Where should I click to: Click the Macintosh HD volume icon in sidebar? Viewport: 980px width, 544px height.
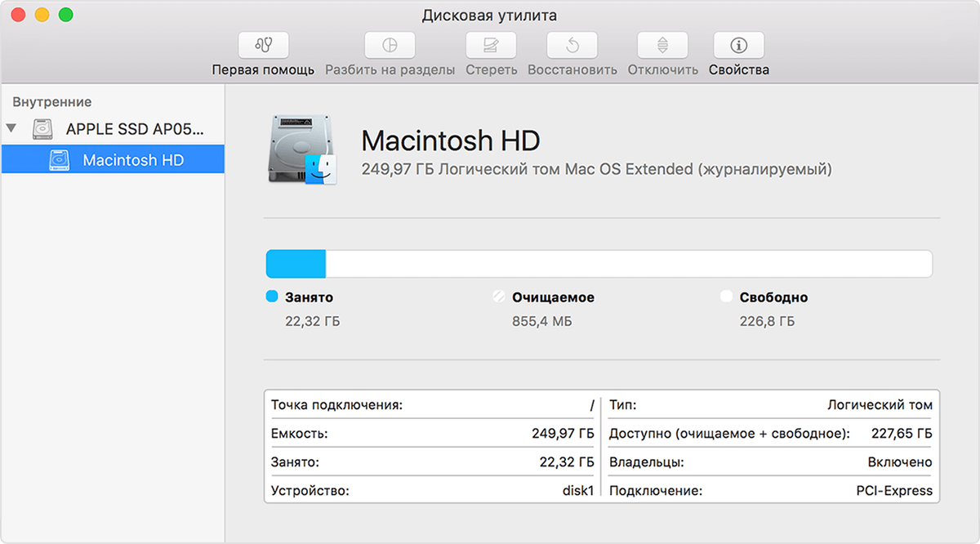pos(60,160)
